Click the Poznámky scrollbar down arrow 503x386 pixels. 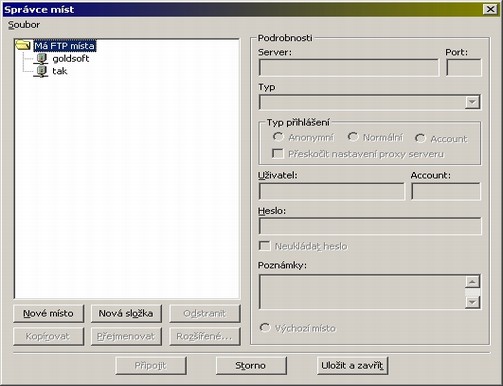pyautogui.click(x=472, y=302)
